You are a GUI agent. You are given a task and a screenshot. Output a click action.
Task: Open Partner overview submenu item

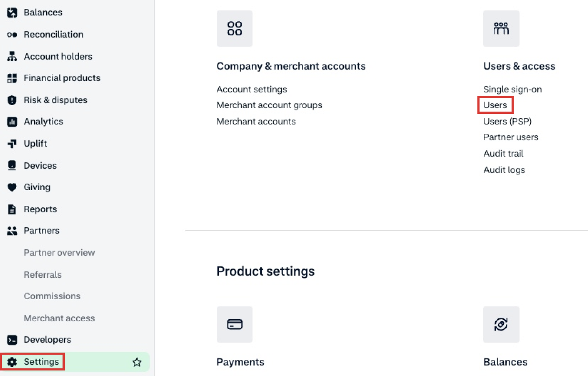[x=59, y=253]
